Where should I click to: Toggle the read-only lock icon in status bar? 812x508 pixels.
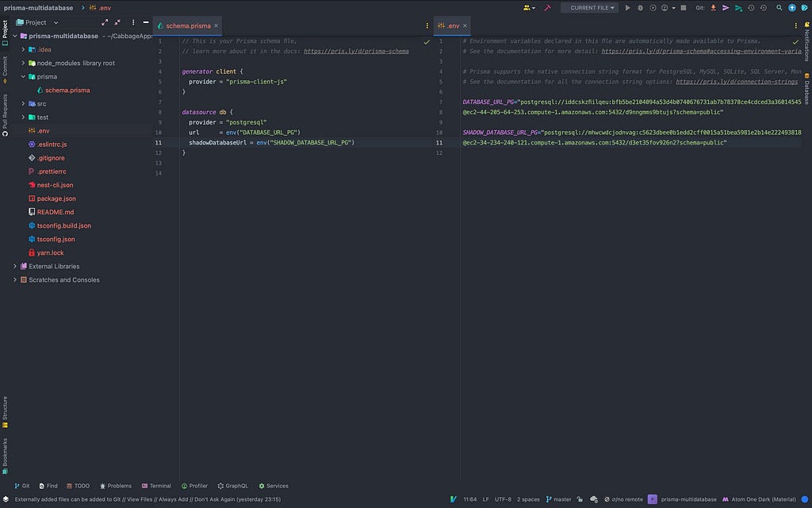click(x=580, y=499)
